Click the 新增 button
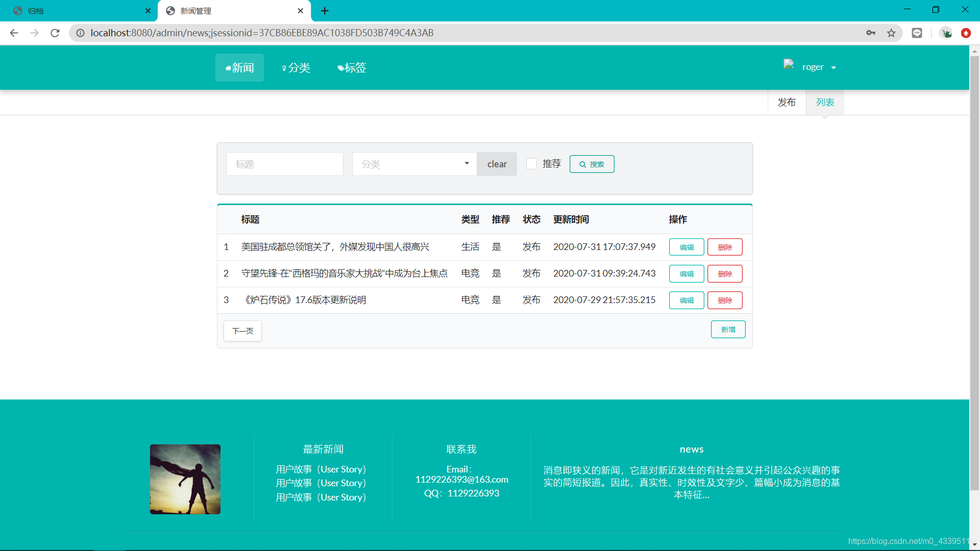Image resolution: width=980 pixels, height=551 pixels. (x=728, y=330)
